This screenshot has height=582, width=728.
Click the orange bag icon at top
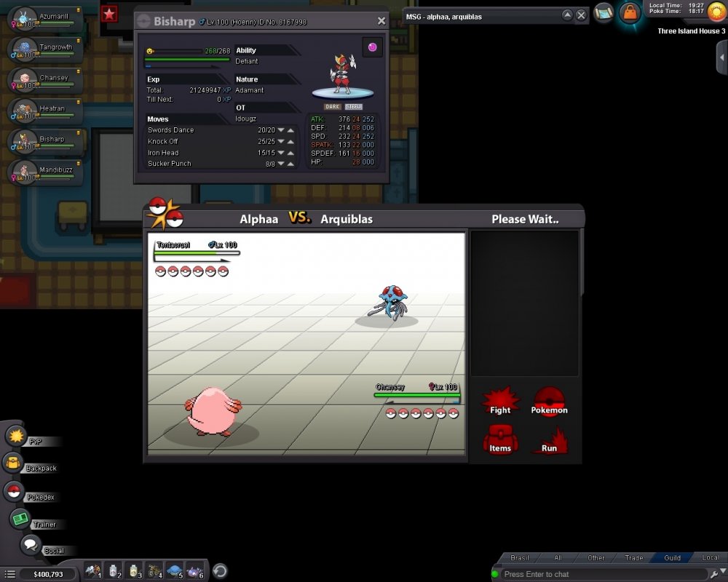[x=629, y=12]
